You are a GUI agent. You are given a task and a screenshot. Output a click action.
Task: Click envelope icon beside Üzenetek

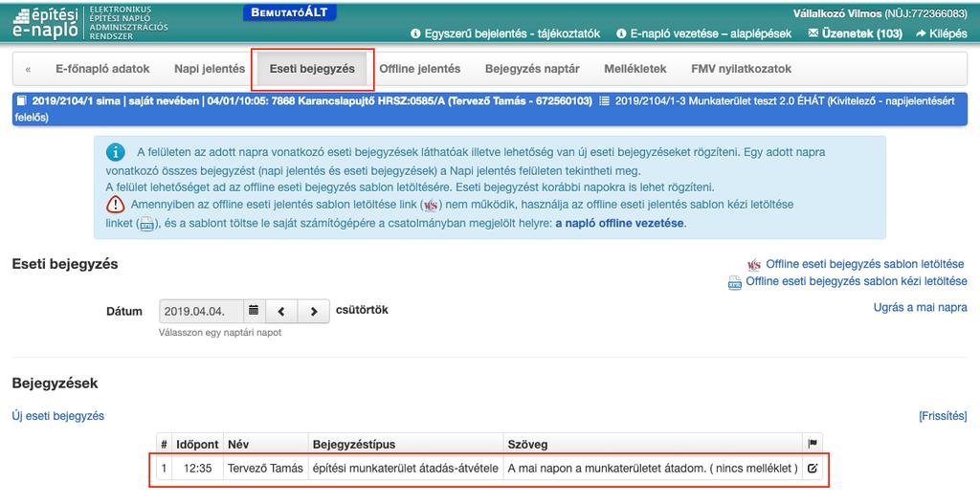coord(813,33)
